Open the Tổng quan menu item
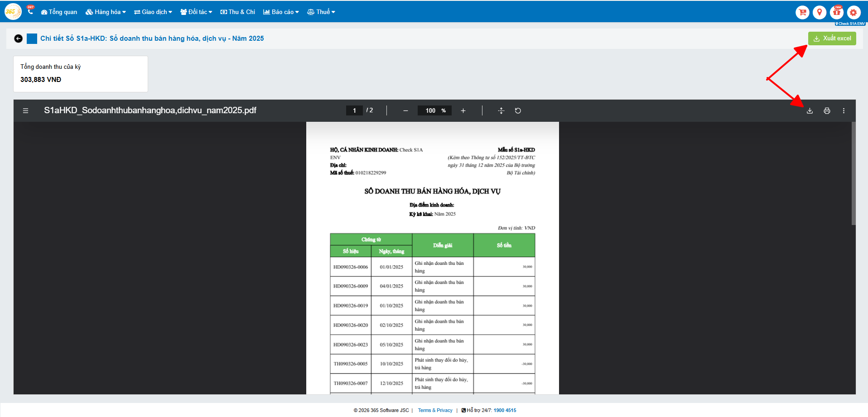The image size is (868, 417). (59, 12)
